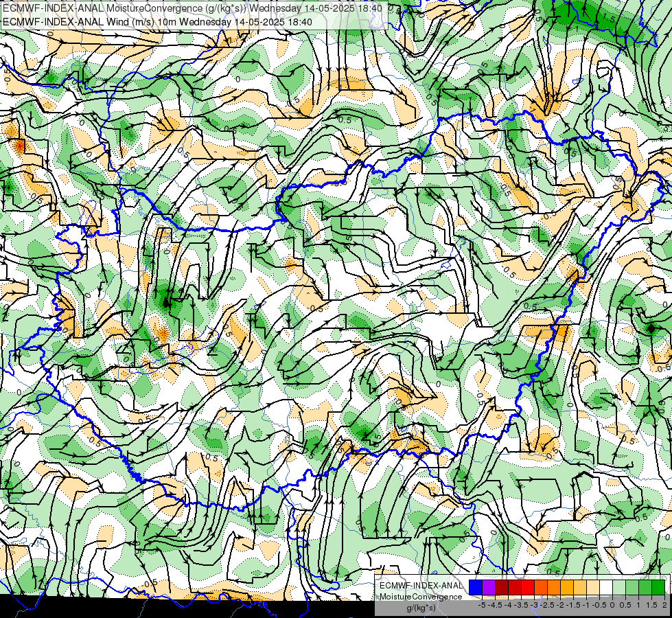Click the '-2' legend tick label

(559, 605)
